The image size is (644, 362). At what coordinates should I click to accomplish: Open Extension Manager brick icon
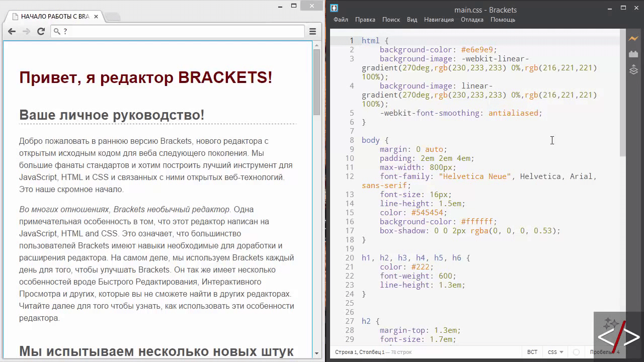(633, 54)
